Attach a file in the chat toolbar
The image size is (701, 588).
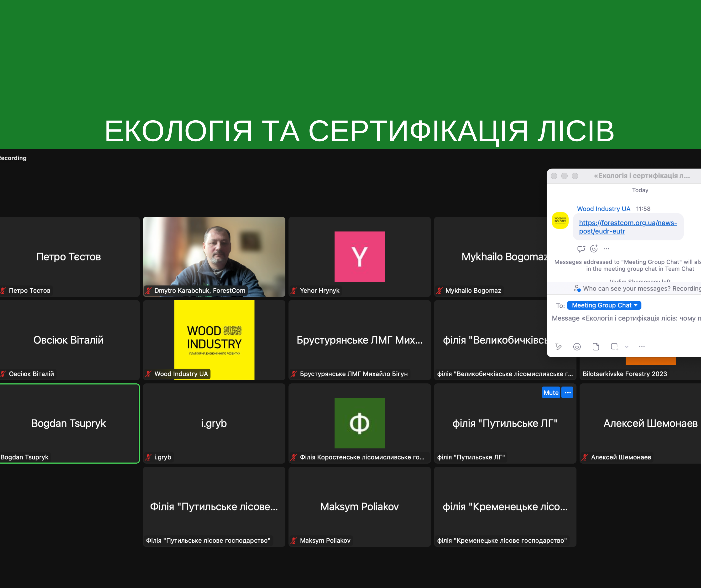click(x=596, y=347)
